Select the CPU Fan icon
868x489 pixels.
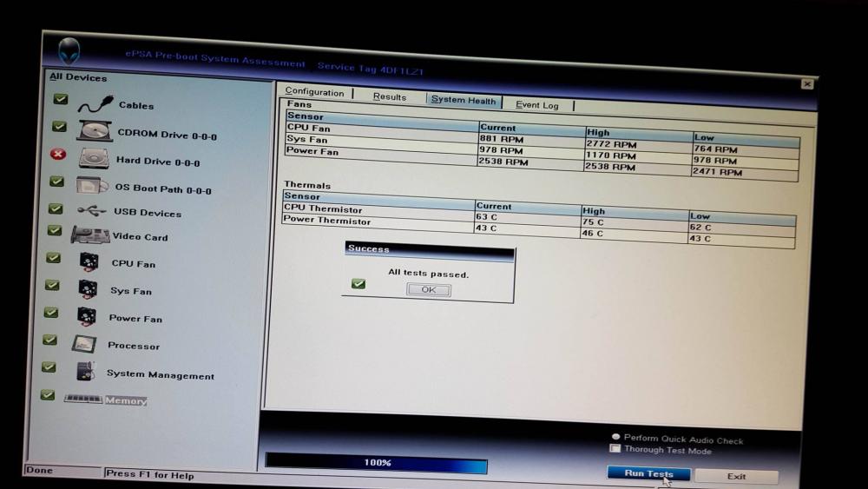coord(89,262)
